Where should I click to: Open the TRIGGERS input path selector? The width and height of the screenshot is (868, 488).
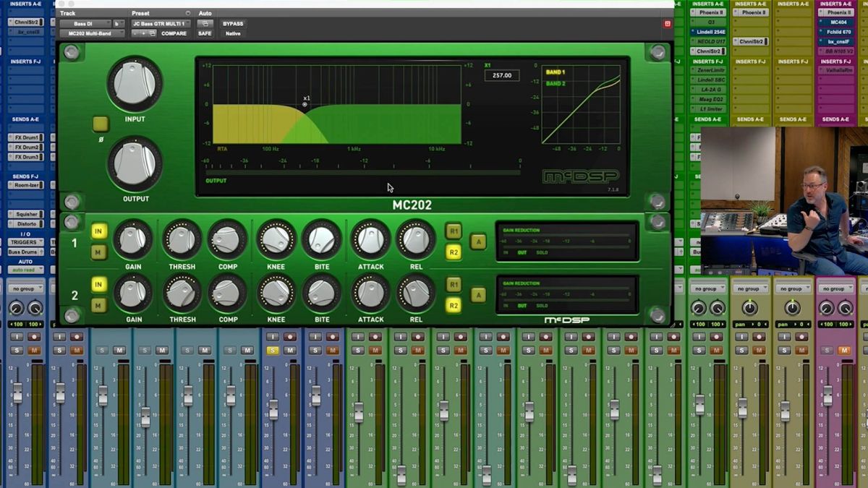27,242
